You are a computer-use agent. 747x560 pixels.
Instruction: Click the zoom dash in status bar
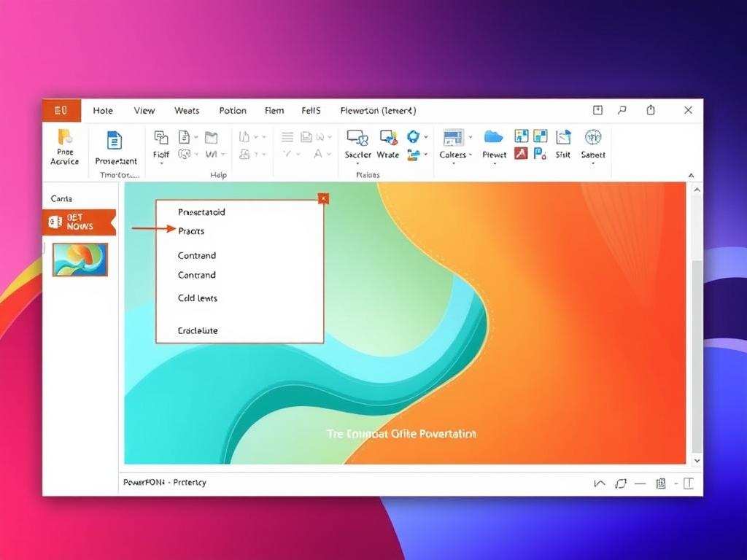coord(640,484)
